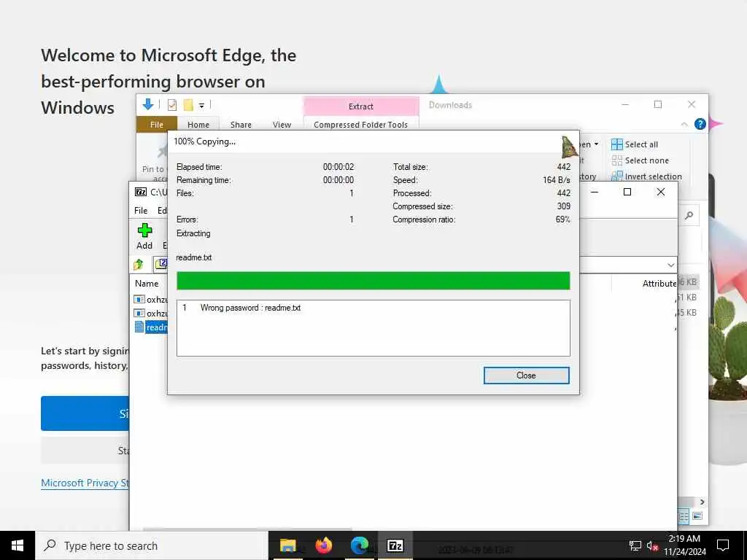Screen dimensions: 747x560
Task: Open the notification center icon
Action: click(723, 545)
